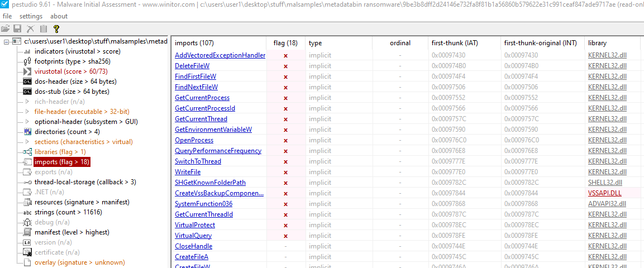Sort by flag (18) column header
Image resolution: width=644 pixels, height=268 pixels.
tap(285, 43)
